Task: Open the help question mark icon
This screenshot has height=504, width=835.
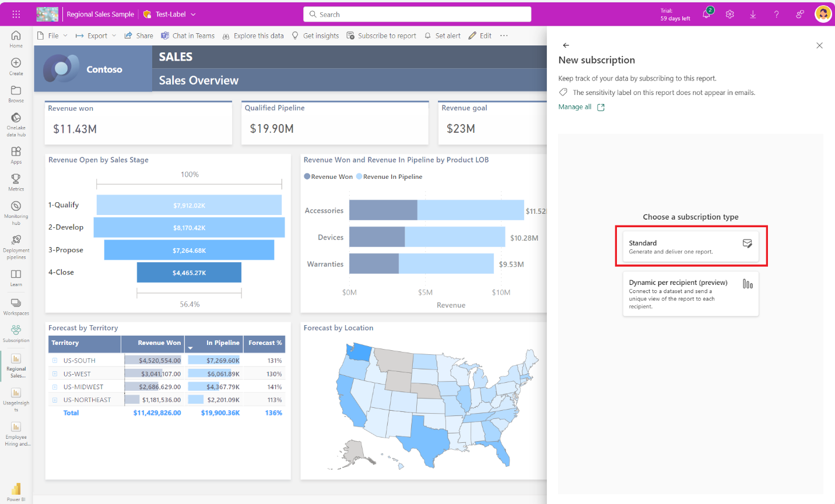Action: point(776,14)
